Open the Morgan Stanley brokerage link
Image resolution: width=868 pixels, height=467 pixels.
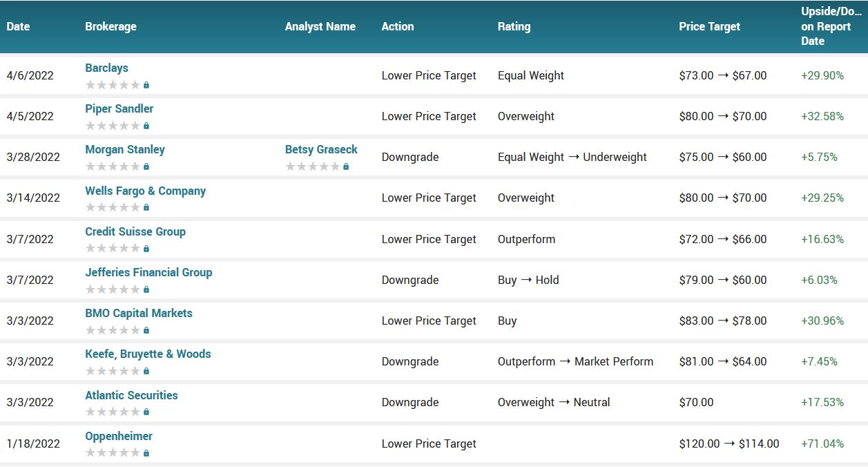pyautogui.click(x=125, y=149)
